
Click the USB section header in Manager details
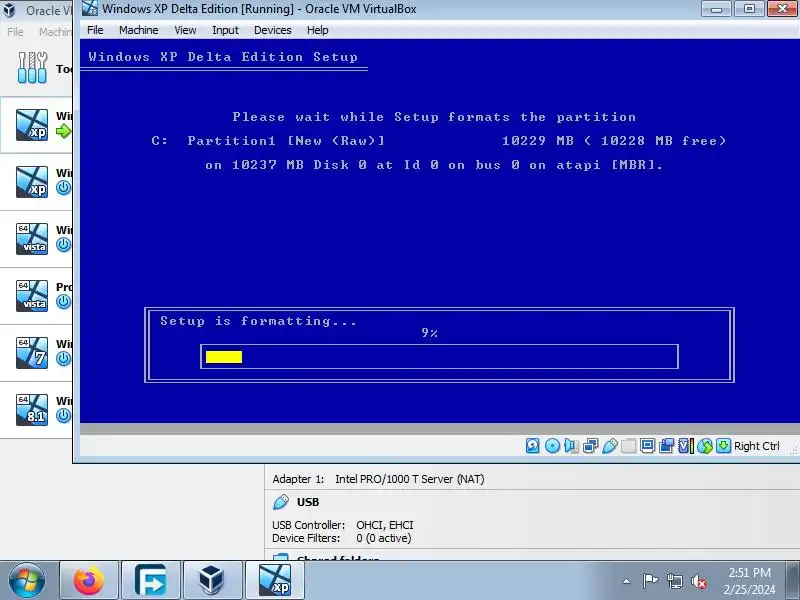coord(308,502)
